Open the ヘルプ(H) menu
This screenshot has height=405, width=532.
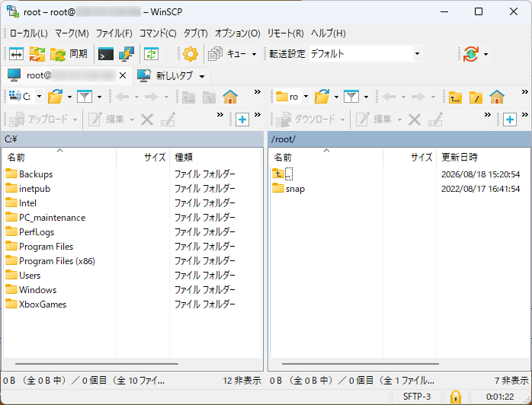click(328, 33)
